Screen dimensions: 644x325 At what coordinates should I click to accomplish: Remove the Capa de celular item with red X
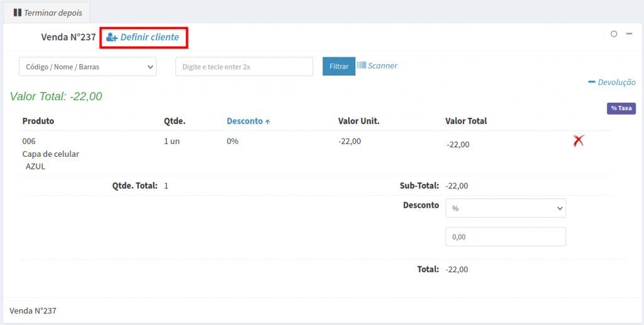(579, 141)
